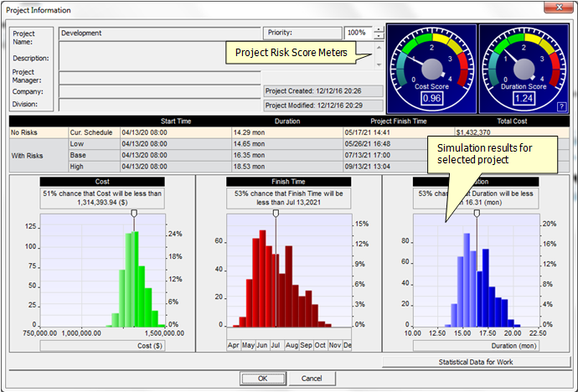The image size is (578, 392).
Task: Click the Finish Time histogram slider marker
Action: point(276,214)
